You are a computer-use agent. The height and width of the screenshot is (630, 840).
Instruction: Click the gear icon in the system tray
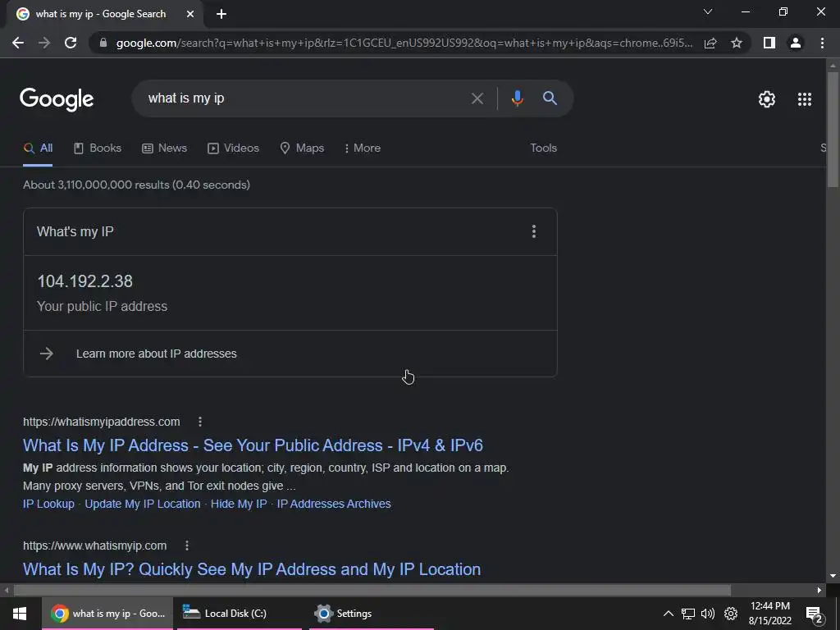pos(731,614)
